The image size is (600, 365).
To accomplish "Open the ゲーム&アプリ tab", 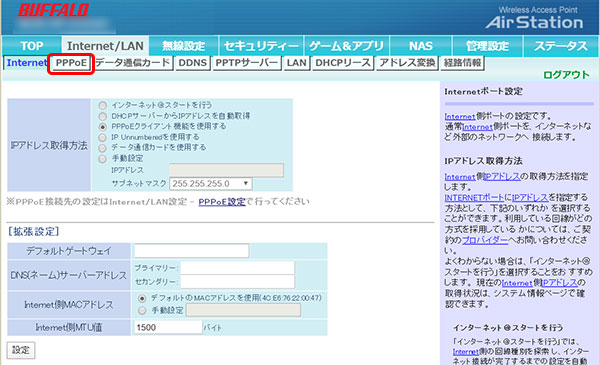I will pyautogui.click(x=346, y=46).
